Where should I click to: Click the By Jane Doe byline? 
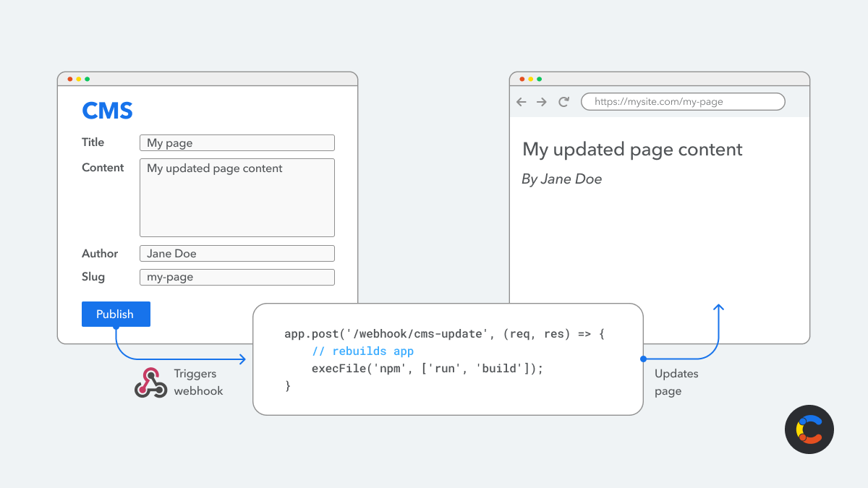coord(561,179)
